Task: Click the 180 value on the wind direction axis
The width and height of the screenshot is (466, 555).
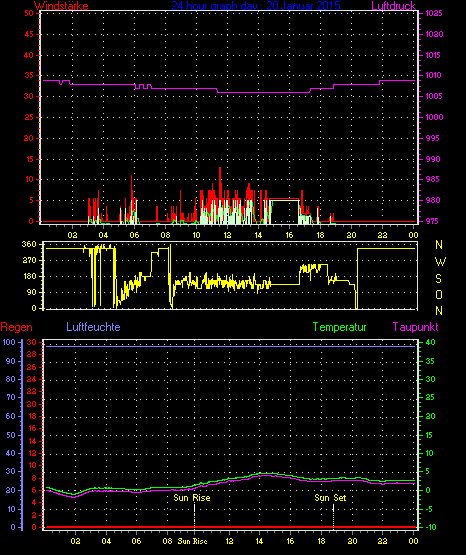Action: click(x=29, y=276)
